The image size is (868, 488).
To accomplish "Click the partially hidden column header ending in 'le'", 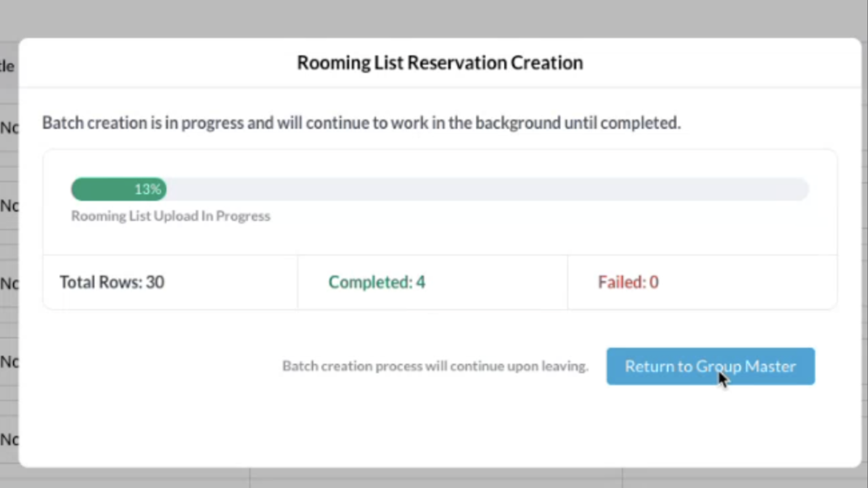I will pos(8,66).
